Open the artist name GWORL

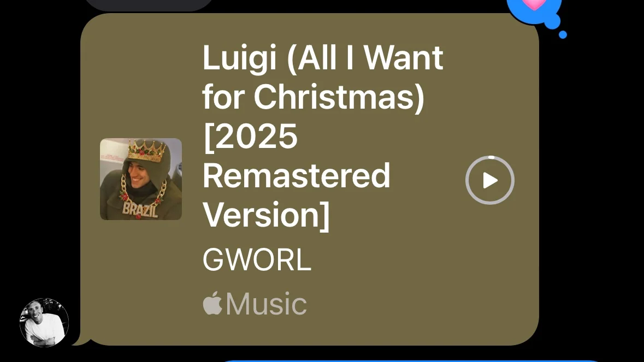257,260
